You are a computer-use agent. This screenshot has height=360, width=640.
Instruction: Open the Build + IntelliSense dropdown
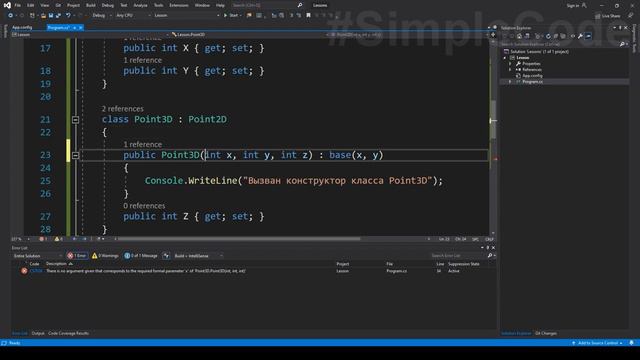pyautogui.click(x=198, y=256)
